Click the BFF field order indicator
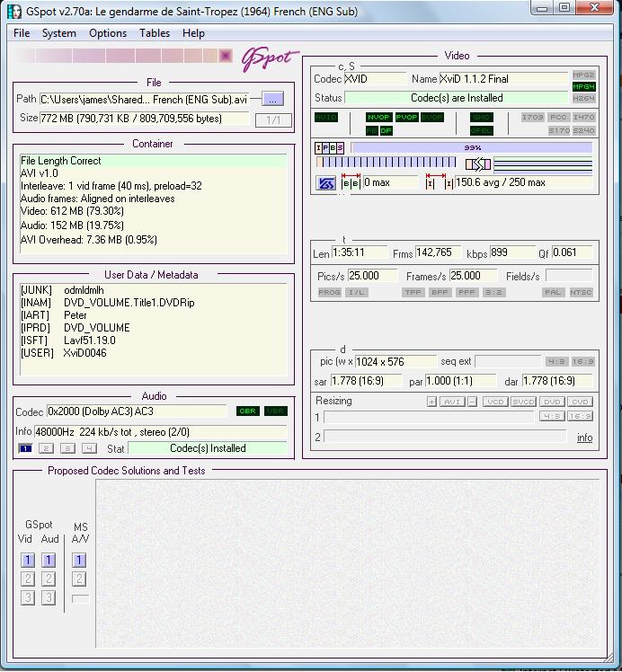 click(x=440, y=292)
